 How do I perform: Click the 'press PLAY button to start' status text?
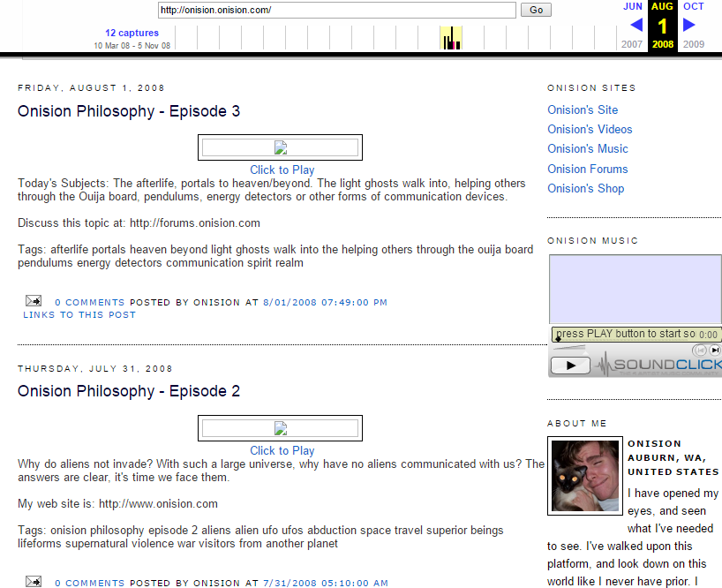coord(625,334)
